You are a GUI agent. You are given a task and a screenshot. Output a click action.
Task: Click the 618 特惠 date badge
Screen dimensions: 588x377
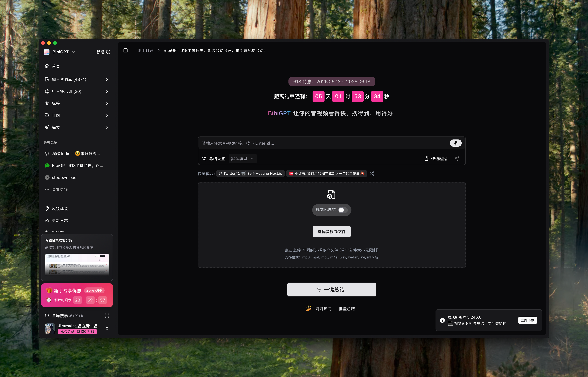pyautogui.click(x=332, y=81)
